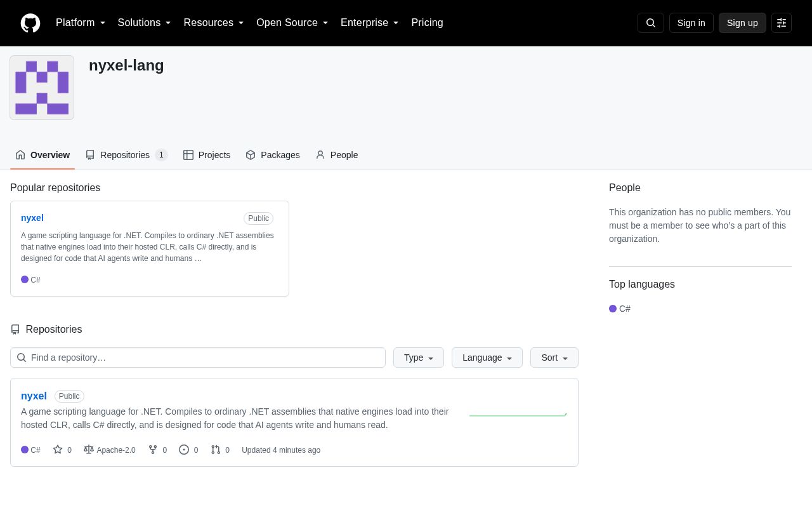812x508 pixels.
Task: Open nyxel link in Popular repositories
Action: pyautogui.click(x=32, y=218)
